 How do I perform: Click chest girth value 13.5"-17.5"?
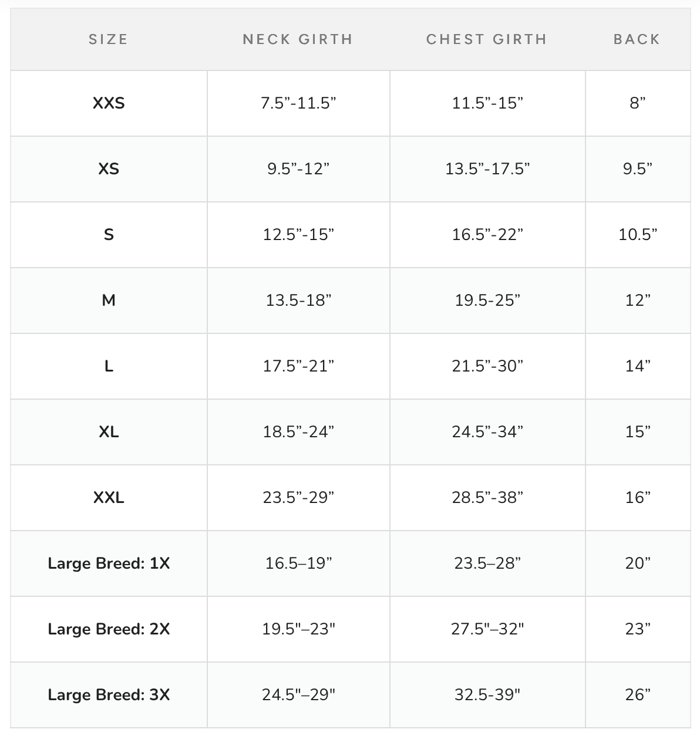[x=487, y=169]
